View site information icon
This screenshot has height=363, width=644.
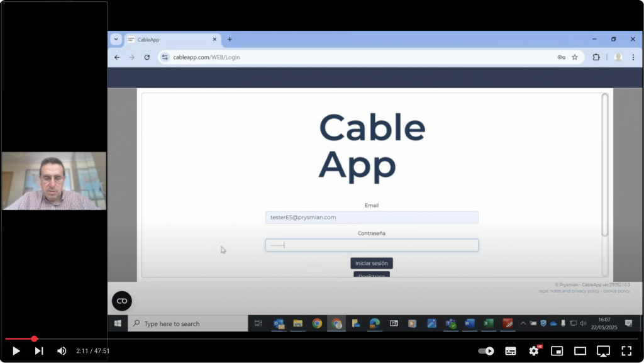[x=165, y=57]
